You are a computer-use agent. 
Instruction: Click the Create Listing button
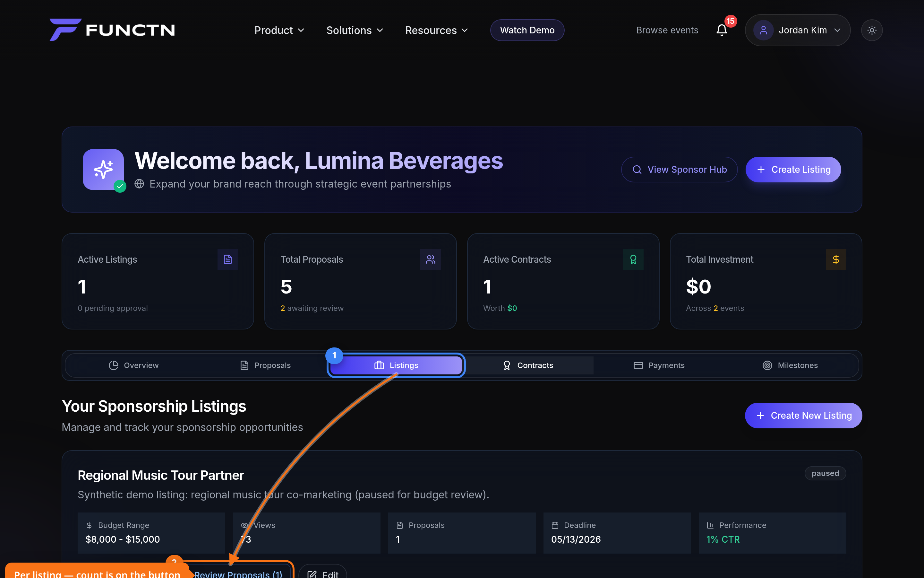point(793,169)
